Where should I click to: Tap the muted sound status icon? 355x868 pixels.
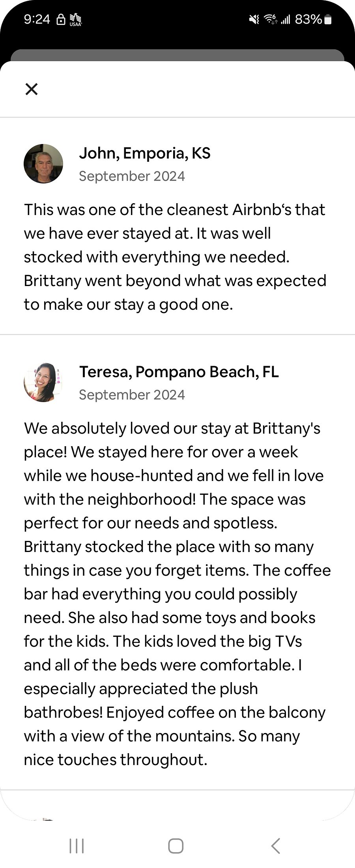click(x=254, y=19)
